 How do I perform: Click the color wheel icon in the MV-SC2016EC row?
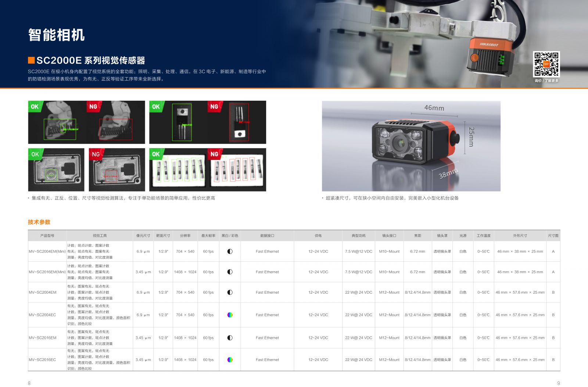tap(230, 360)
